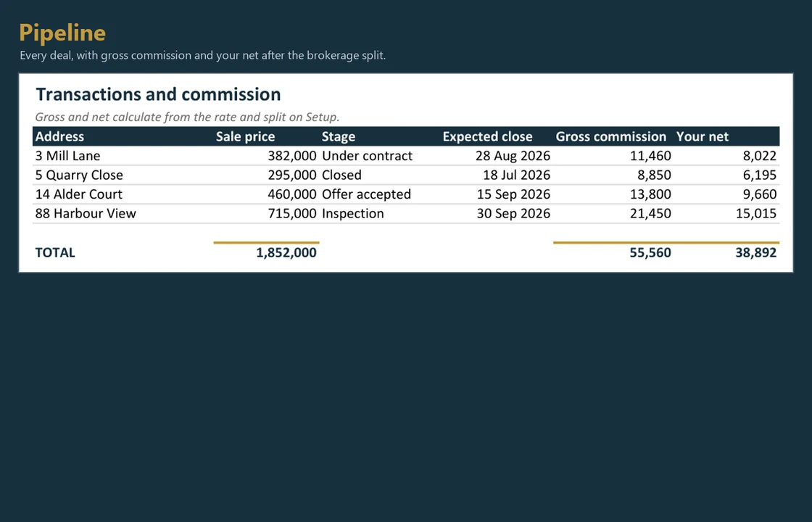The height and width of the screenshot is (522, 812).
Task: Select the Expected close column header
Action: tap(487, 137)
